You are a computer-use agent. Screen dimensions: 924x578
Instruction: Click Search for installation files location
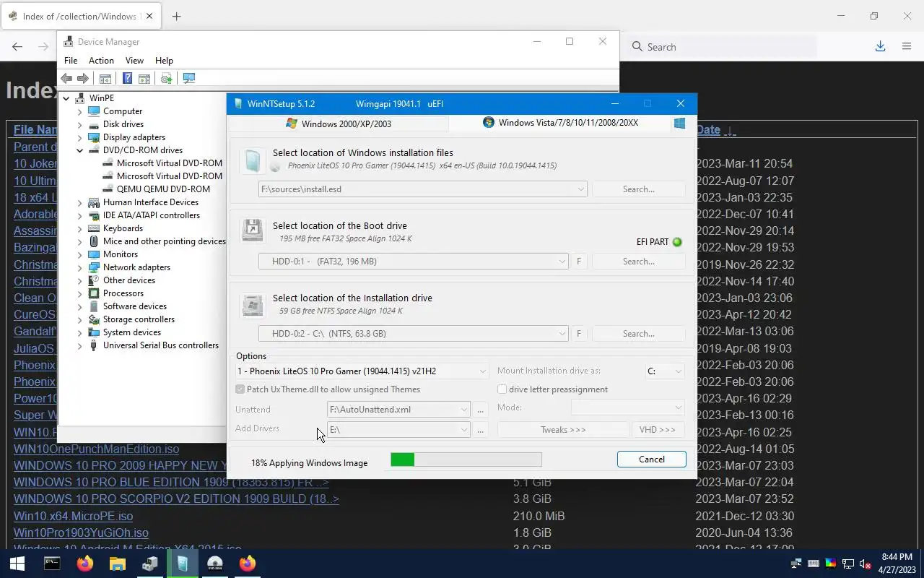(x=638, y=189)
